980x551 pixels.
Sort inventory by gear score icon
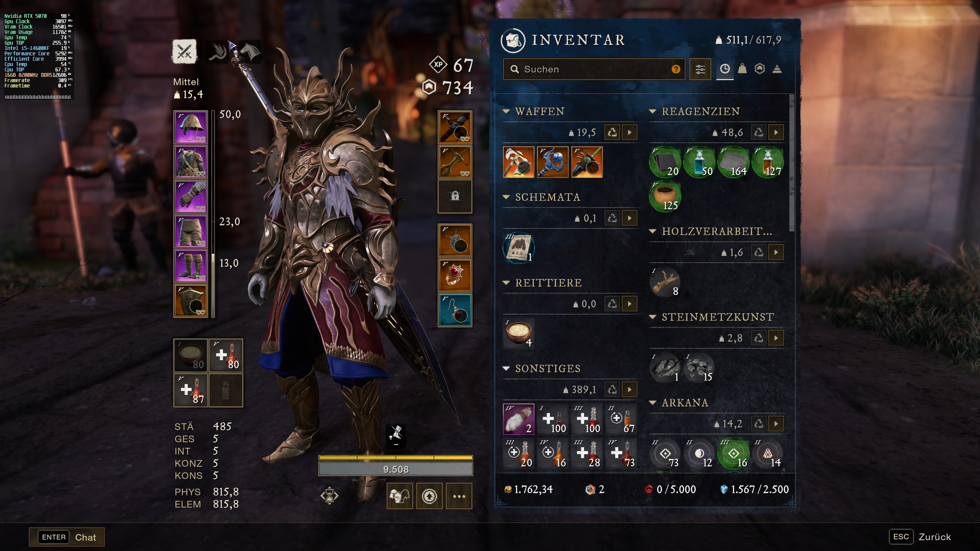[760, 69]
